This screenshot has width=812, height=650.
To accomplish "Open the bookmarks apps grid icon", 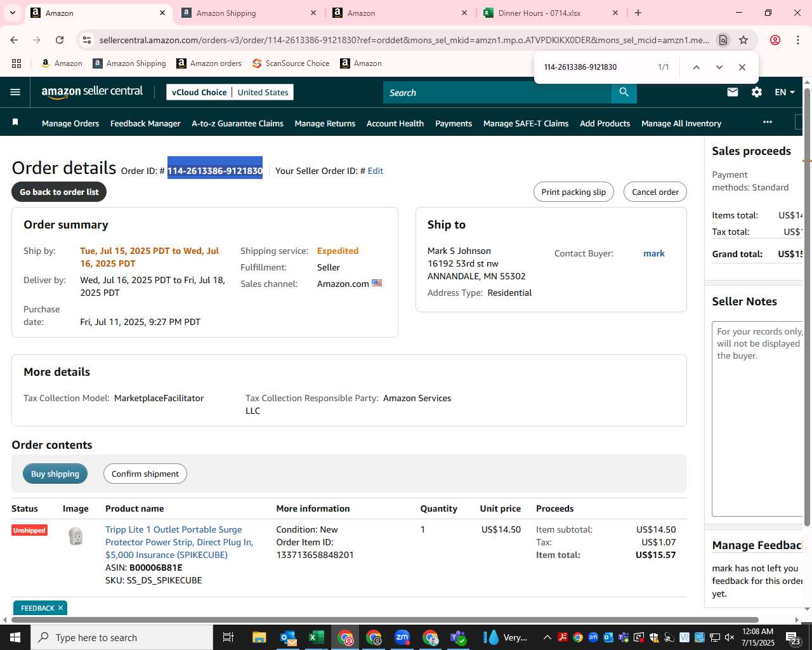I will 16,63.
